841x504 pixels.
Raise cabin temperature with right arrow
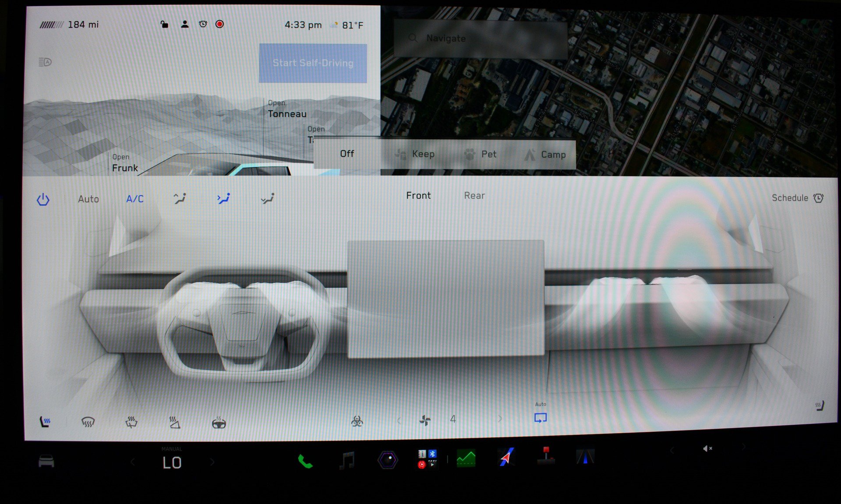click(x=212, y=462)
